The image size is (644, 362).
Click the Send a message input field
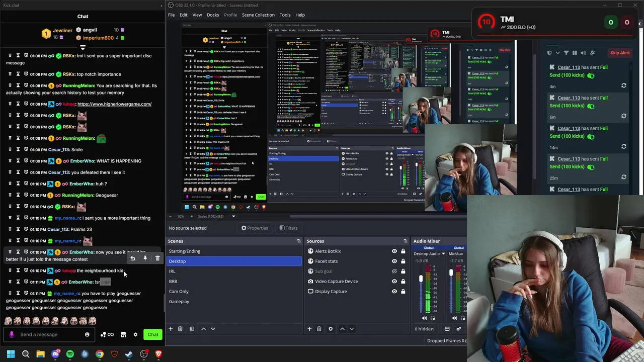coord(50,335)
